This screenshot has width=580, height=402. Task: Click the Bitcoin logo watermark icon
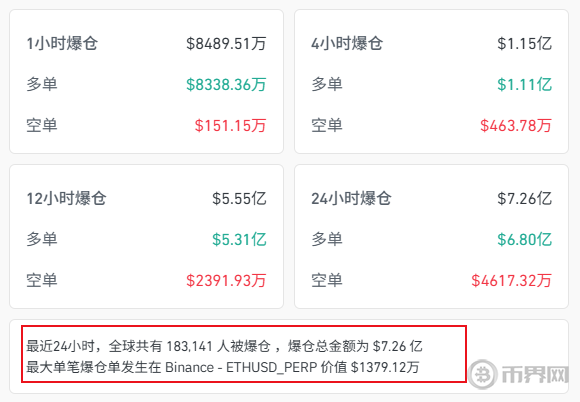click(483, 374)
